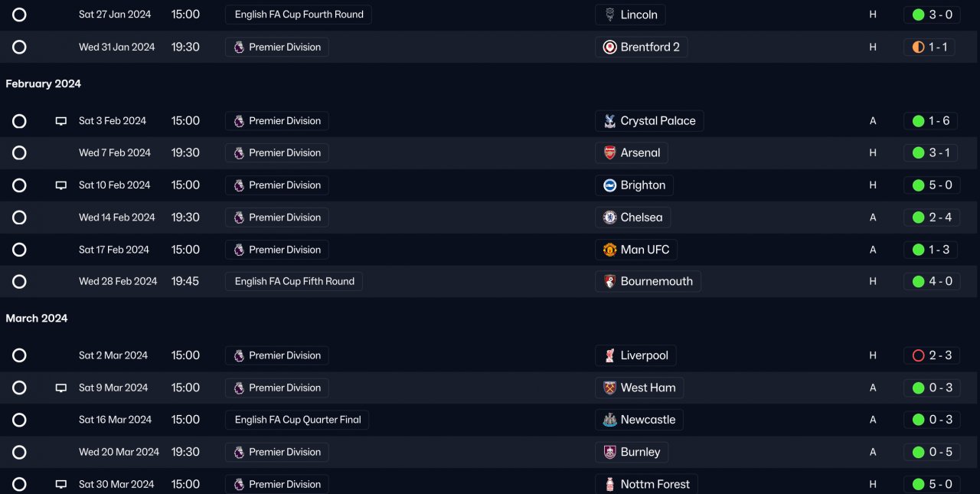This screenshot has width=980, height=494.
Task: Open the Liverpool 2 - 3 loss result
Action: coord(930,355)
